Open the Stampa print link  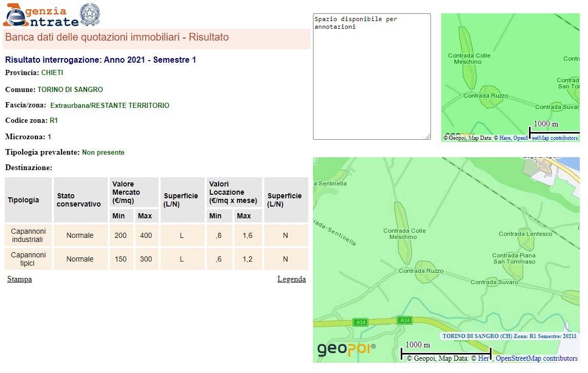[19, 279]
